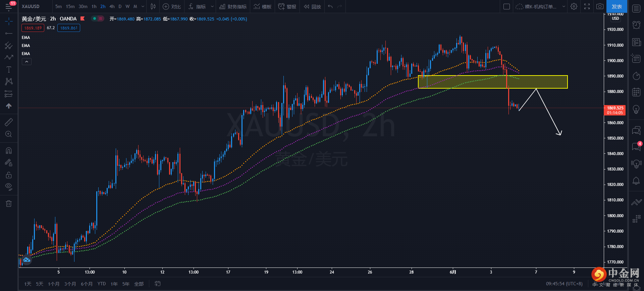Open the select layout square icon

[x=507, y=6]
